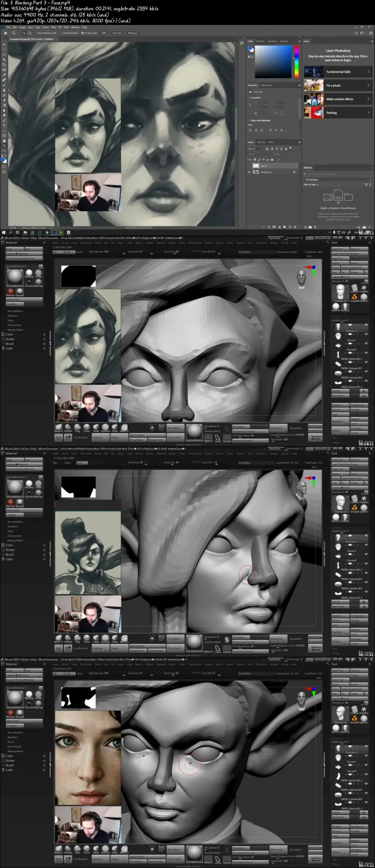Switch to the Swatches tab in Photoshop
The width and height of the screenshot is (375, 868).
click(x=260, y=41)
